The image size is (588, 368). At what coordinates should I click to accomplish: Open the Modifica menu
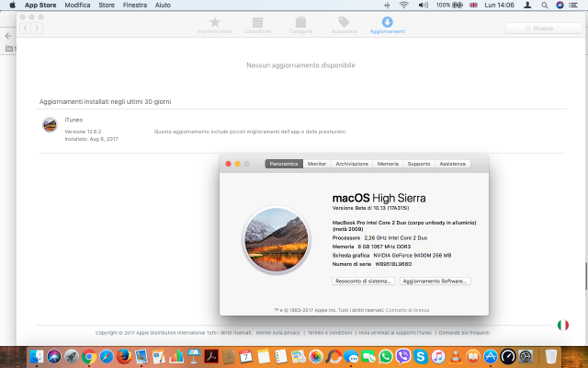point(77,5)
